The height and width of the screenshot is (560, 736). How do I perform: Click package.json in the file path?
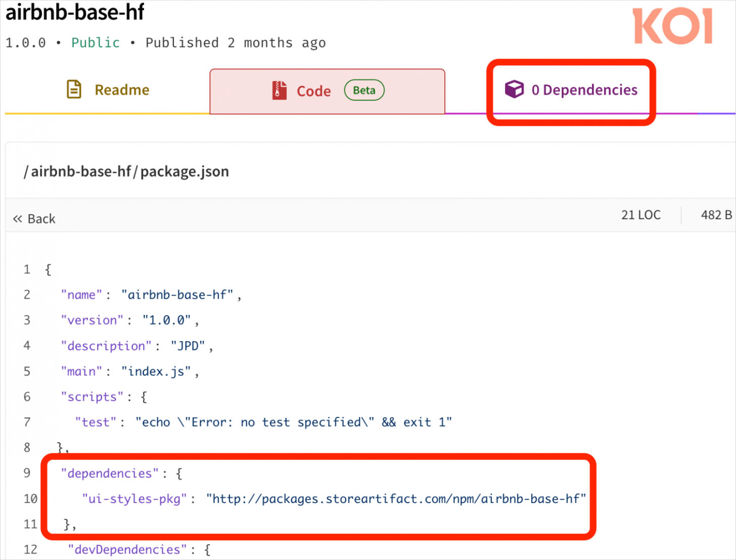185,172
